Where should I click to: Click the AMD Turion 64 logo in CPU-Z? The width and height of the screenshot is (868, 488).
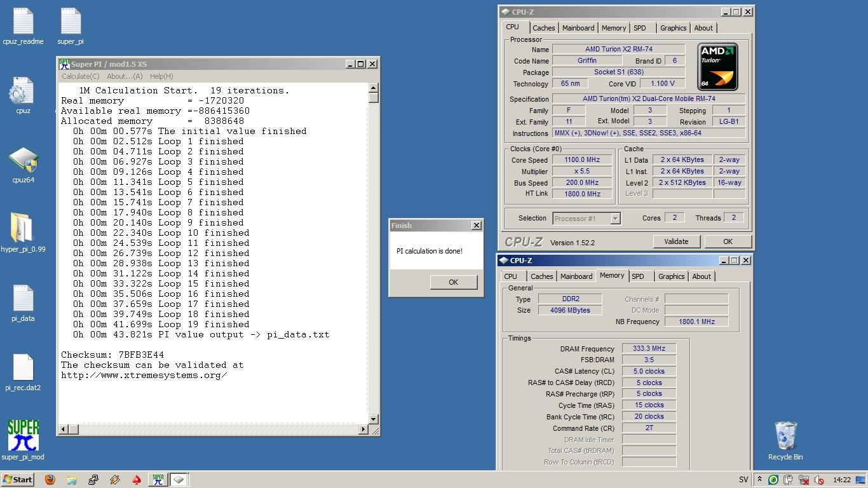pos(717,67)
